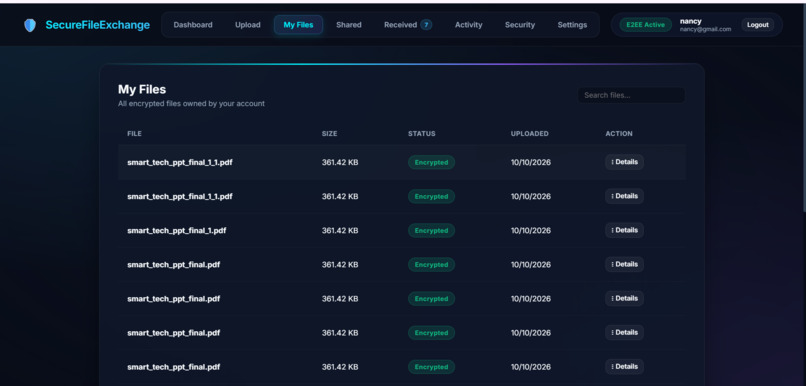Go to the Upload tab
The height and width of the screenshot is (386, 806).
[248, 25]
